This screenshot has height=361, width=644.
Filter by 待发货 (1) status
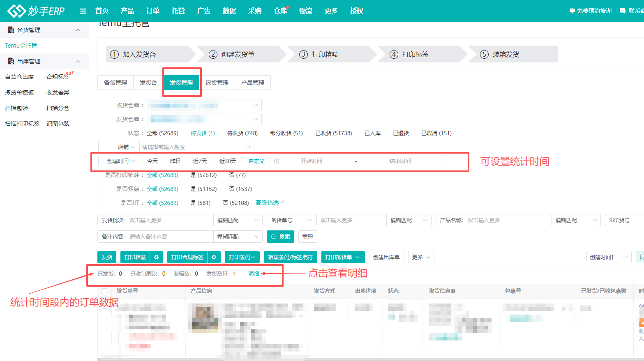pyautogui.click(x=203, y=133)
